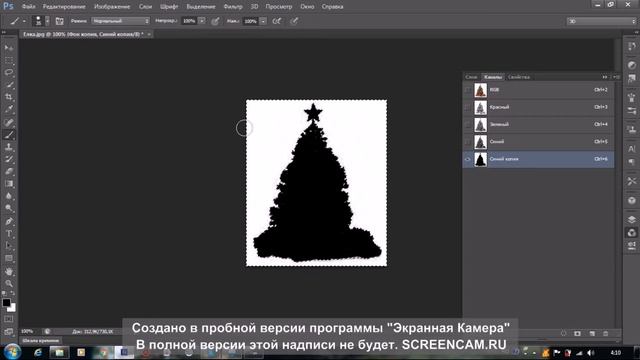Select the Eraser tool

coord(9,171)
